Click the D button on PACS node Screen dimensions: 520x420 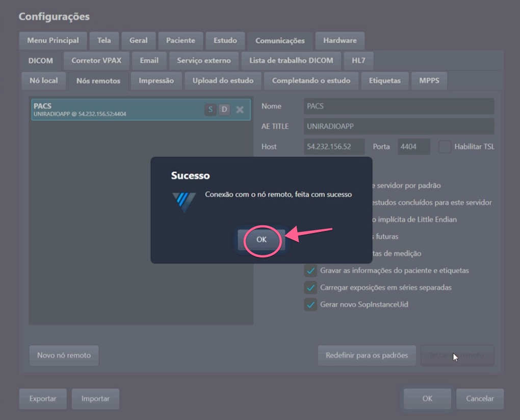pos(224,110)
